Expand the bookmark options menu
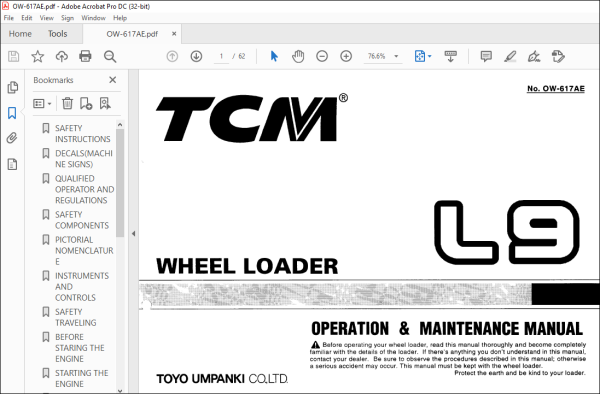This screenshot has width=600, height=394. pyautogui.click(x=42, y=103)
